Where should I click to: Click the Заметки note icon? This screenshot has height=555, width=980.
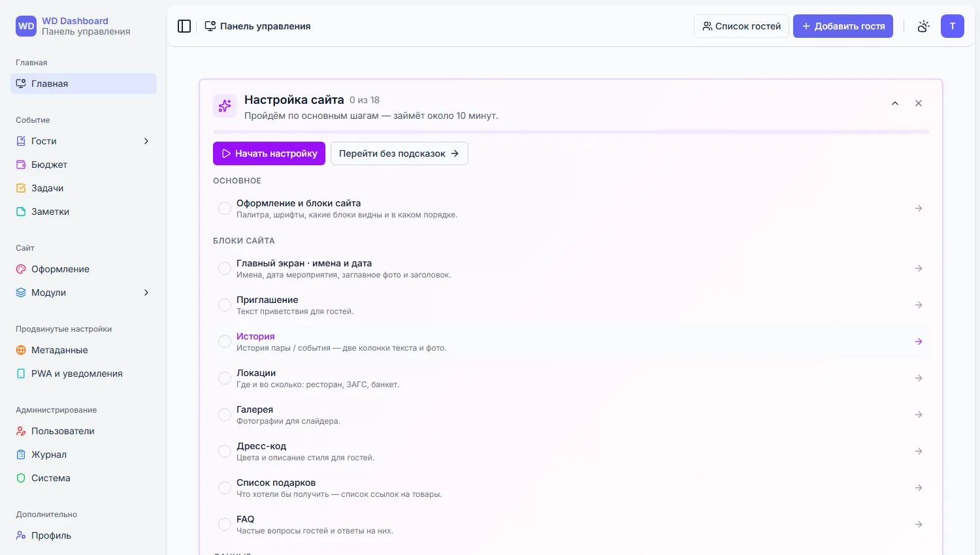coord(21,212)
